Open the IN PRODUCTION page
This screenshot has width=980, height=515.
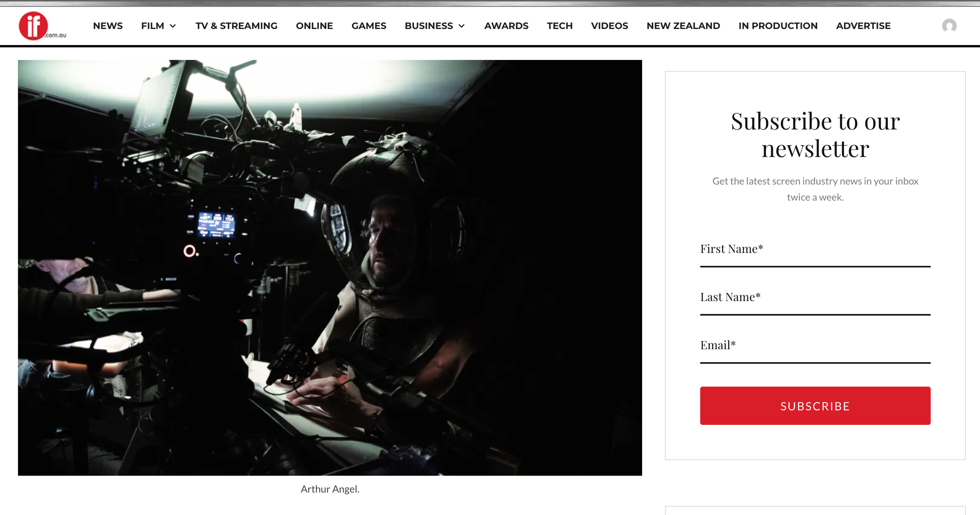[x=778, y=25]
